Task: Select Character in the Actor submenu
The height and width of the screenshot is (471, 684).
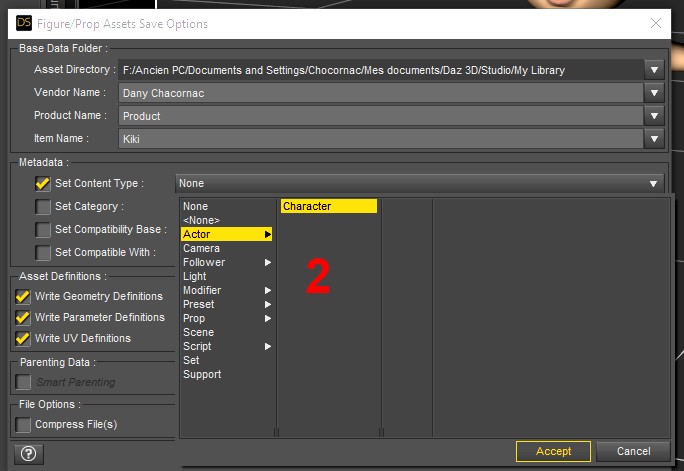Action: (x=329, y=206)
